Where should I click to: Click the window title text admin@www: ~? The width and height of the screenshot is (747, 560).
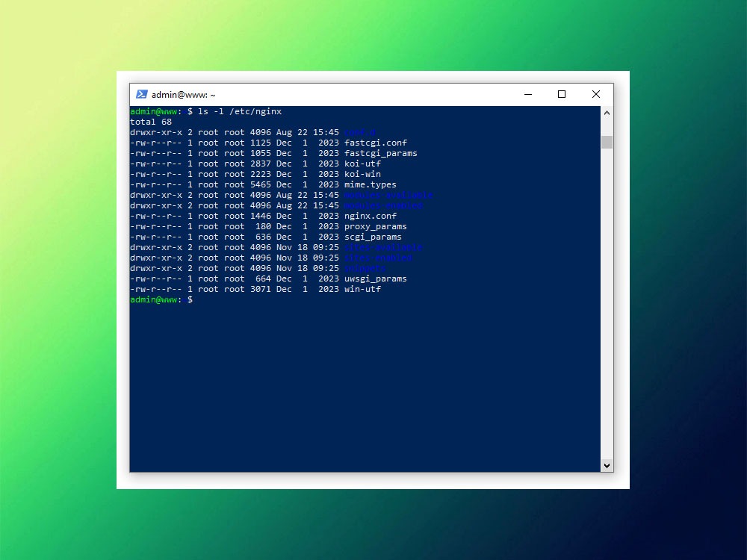click(184, 95)
